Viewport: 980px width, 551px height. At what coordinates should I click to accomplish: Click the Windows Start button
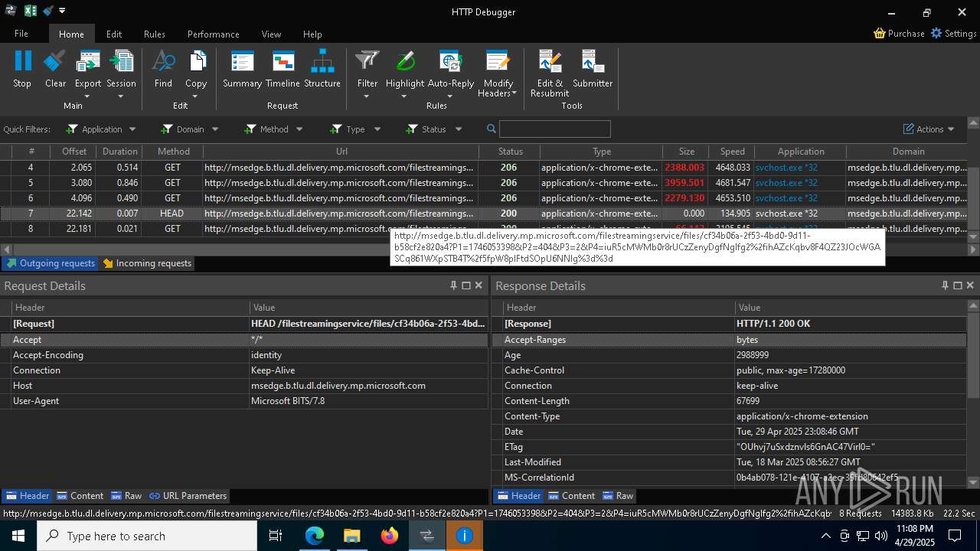pyautogui.click(x=18, y=536)
